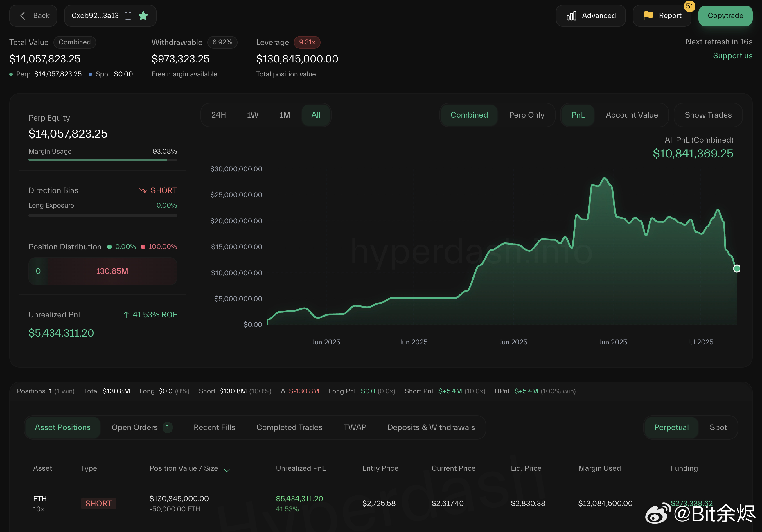Click the Type column header
This screenshot has height=532, width=762.
tap(89, 468)
